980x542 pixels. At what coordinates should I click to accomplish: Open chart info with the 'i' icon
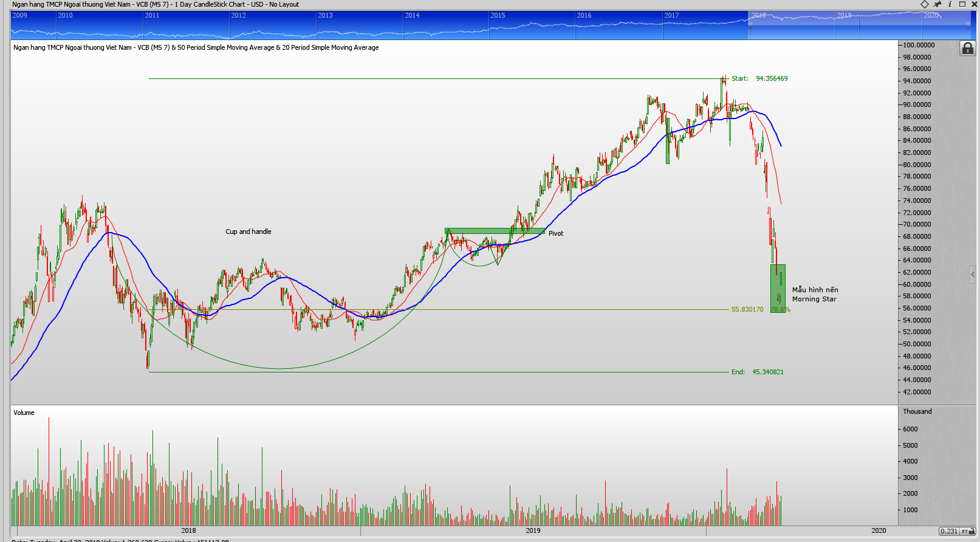(x=950, y=4)
